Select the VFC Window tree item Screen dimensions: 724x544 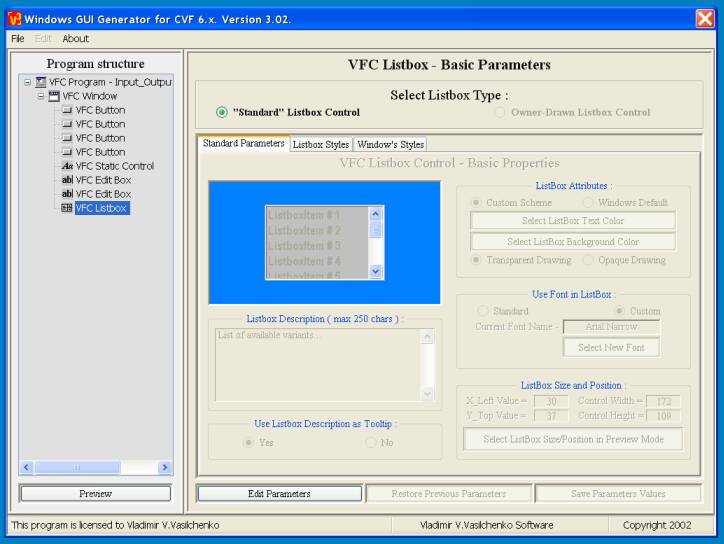pyautogui.click(x=90, y=96)
